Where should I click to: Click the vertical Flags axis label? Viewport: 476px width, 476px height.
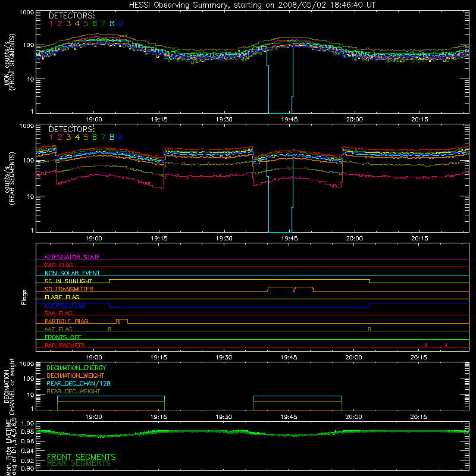click(x=24, y=297)
